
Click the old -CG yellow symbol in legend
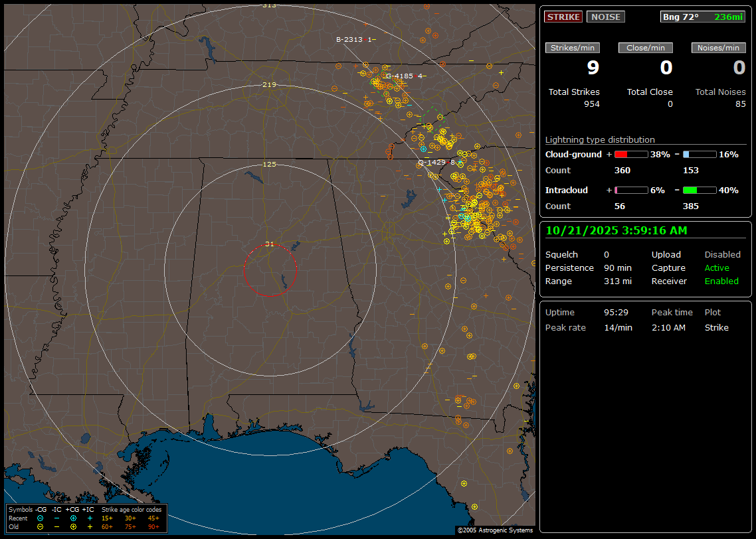pyautogui.click(x=40, y=526)
